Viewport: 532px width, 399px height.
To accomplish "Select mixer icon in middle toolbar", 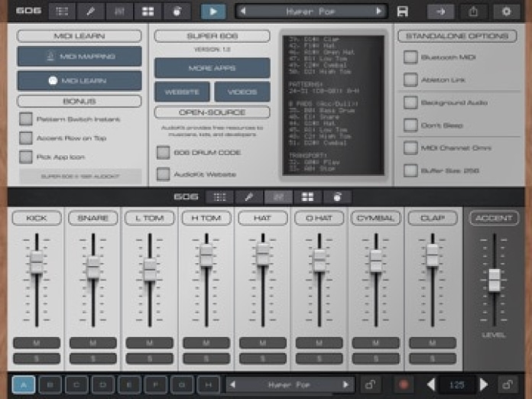I will pyautogui.click(x=278, y=197).
